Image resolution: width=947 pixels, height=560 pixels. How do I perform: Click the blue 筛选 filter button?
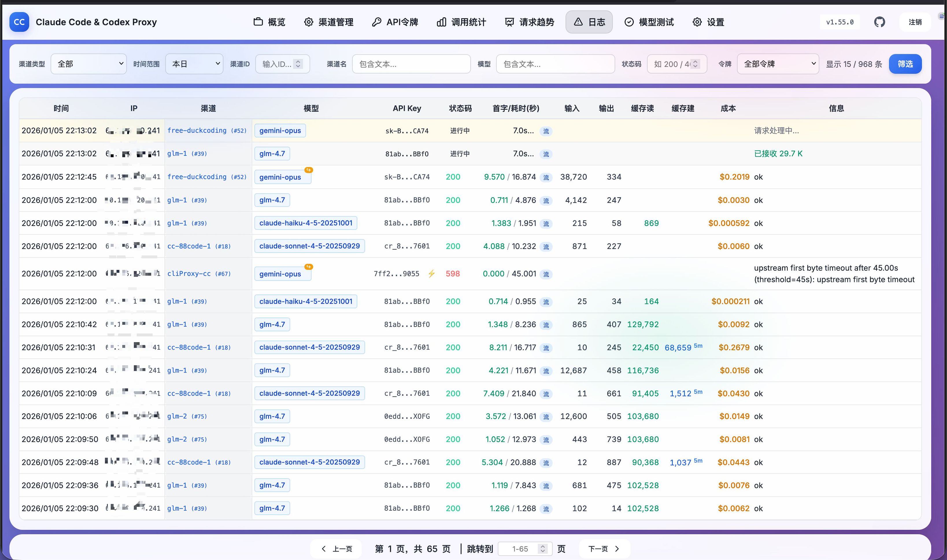coord(905,64)
